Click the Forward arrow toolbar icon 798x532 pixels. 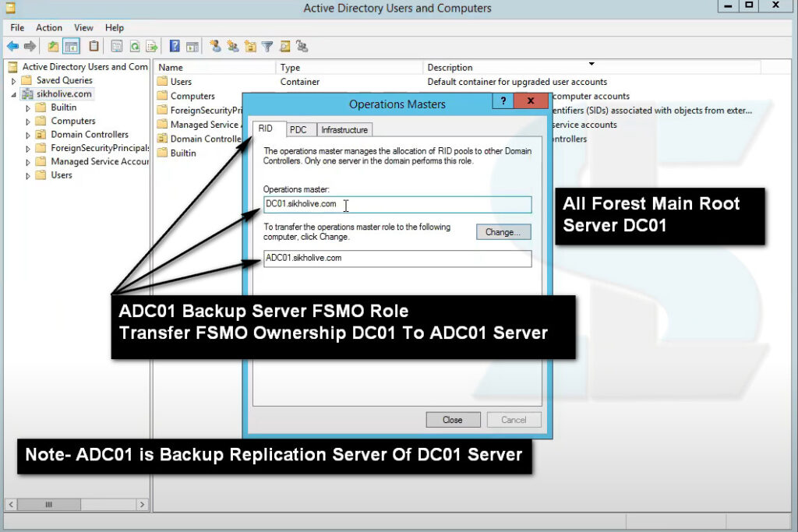30,47
